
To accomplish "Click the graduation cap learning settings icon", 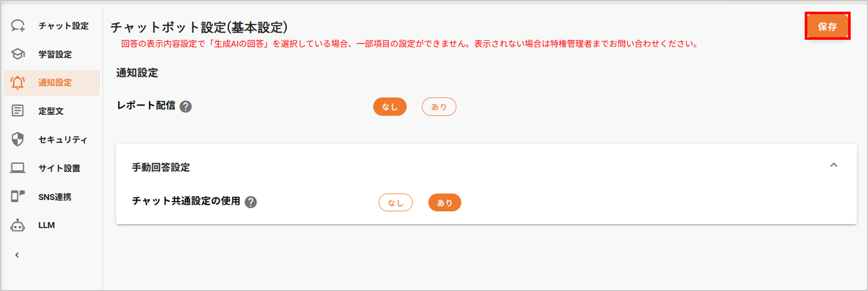I will click(18, 54).
